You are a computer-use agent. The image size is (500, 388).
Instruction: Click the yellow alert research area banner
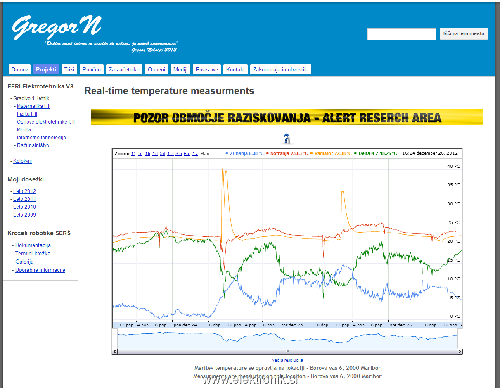287,117
